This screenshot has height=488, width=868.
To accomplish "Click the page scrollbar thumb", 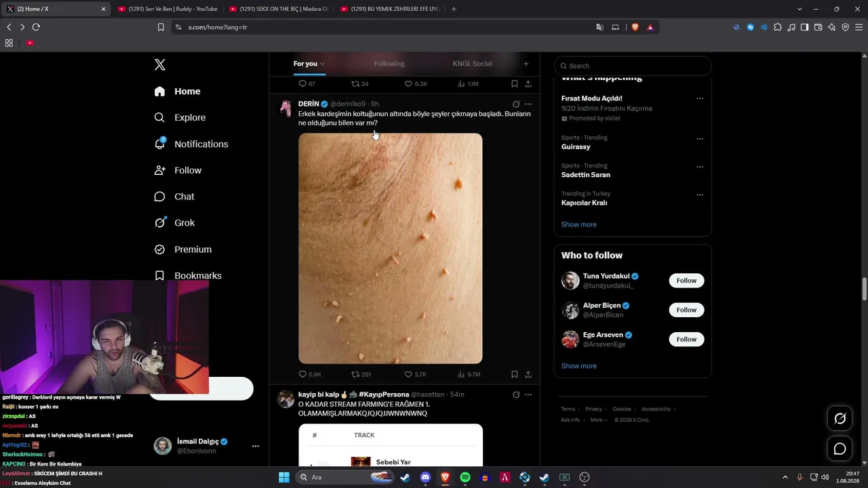I will pos(864,289).
